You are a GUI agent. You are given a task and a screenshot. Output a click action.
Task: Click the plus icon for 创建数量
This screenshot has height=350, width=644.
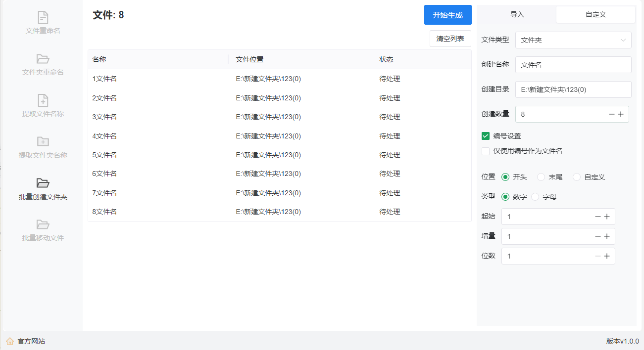621,114
